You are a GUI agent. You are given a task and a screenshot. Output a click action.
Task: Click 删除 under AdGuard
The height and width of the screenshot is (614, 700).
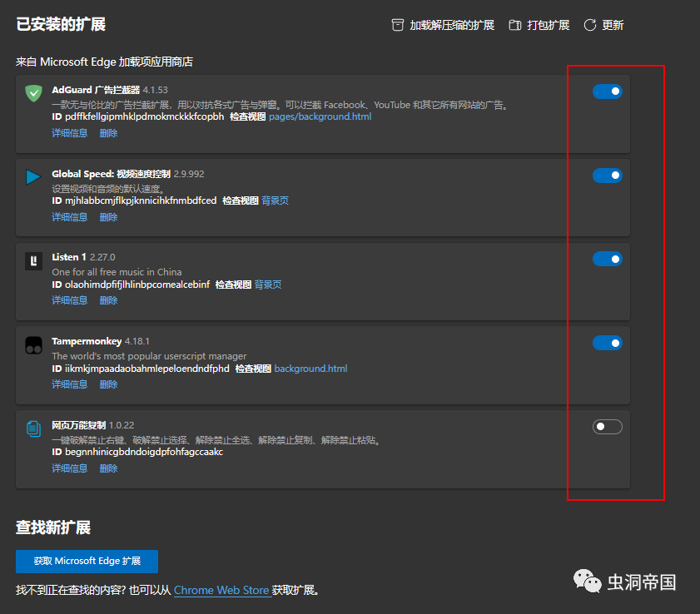[108, 133]
